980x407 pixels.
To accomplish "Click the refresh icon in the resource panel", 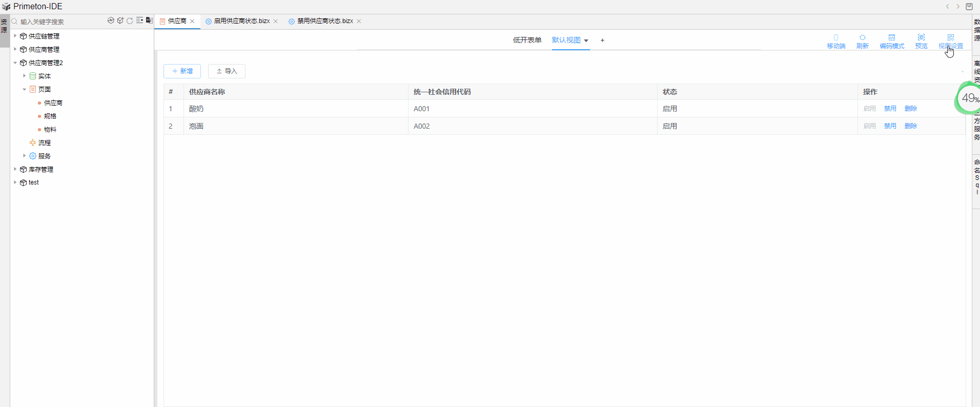I will tap(130, 21).
